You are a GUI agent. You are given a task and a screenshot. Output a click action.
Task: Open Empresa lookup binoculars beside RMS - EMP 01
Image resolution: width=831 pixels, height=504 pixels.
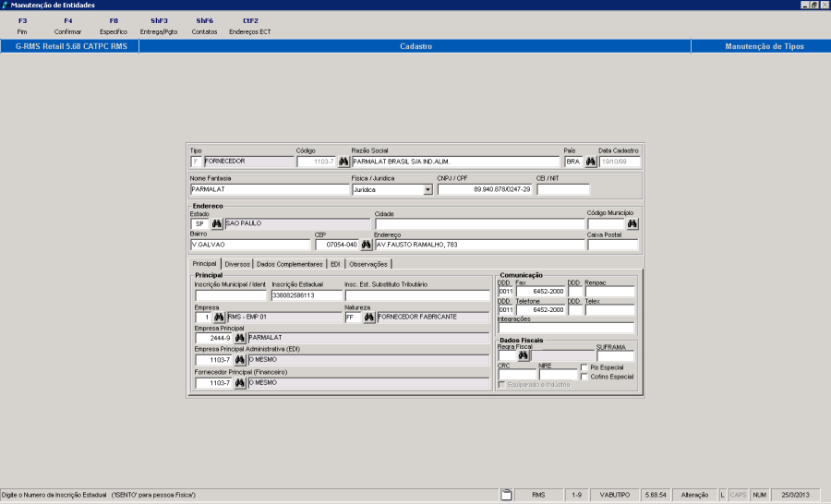coord(219,317)
